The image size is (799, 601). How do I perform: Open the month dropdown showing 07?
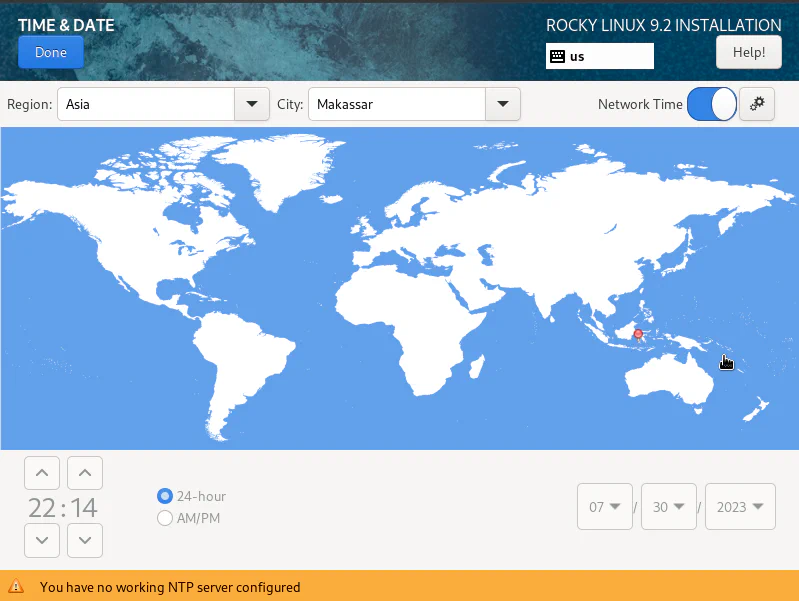605,507
